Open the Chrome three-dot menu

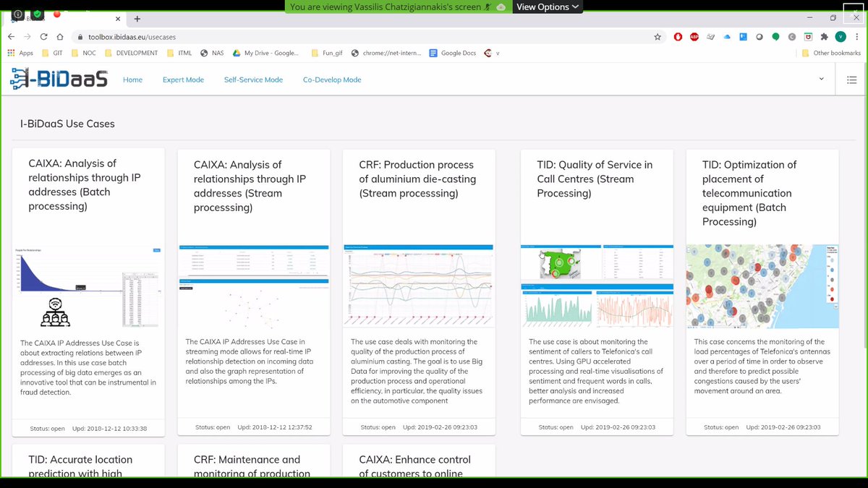pos(856,36)
